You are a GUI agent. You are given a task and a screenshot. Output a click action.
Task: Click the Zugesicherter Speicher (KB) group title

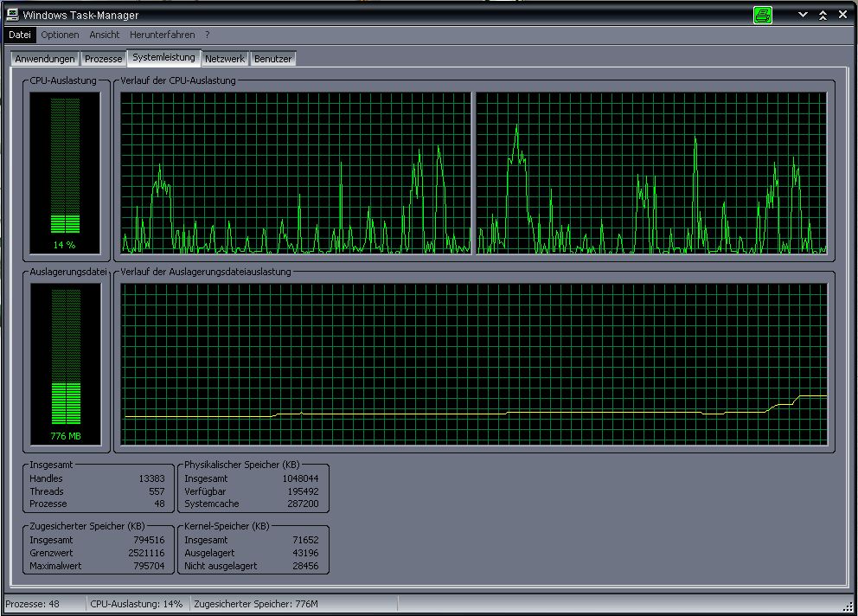87,526
